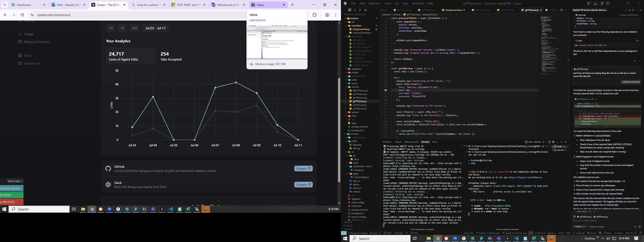Open Chrome's extensions puzzle icon
The image size is (644, 242).
point(314,15)
